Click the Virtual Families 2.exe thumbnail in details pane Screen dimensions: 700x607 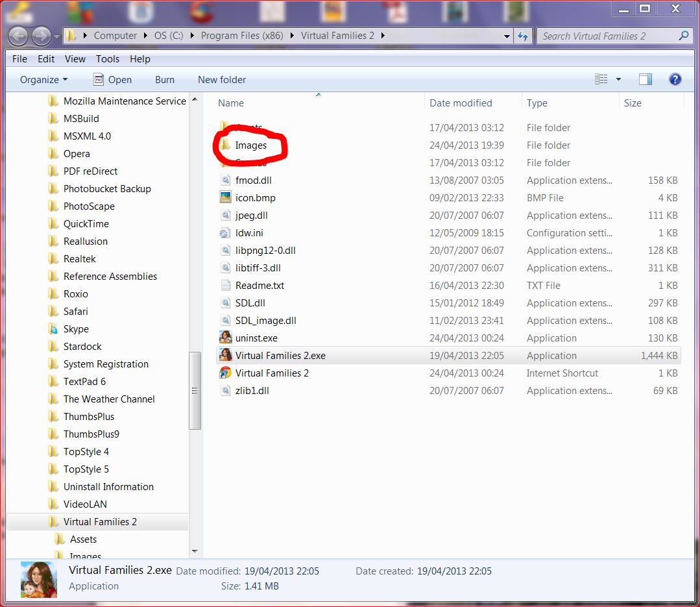click(x=39, y=580)
